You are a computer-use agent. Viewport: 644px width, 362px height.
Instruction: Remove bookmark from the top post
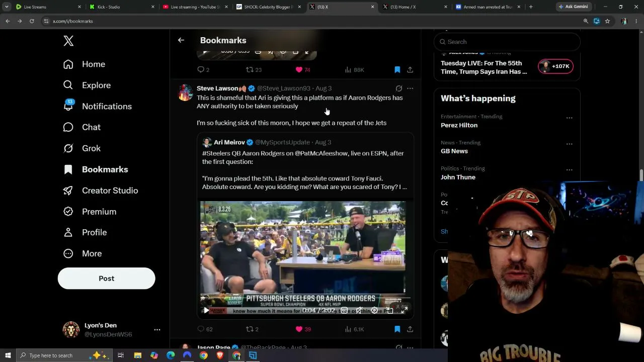point(397,70)
